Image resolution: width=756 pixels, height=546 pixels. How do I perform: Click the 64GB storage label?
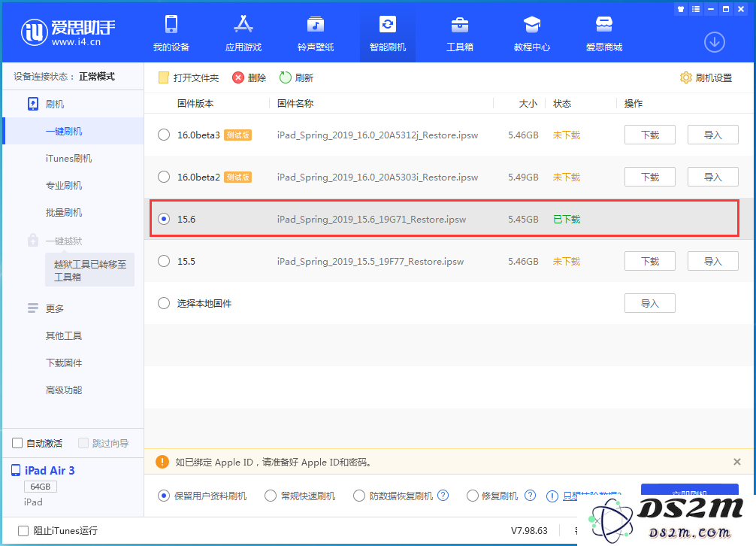coord(41,486)
